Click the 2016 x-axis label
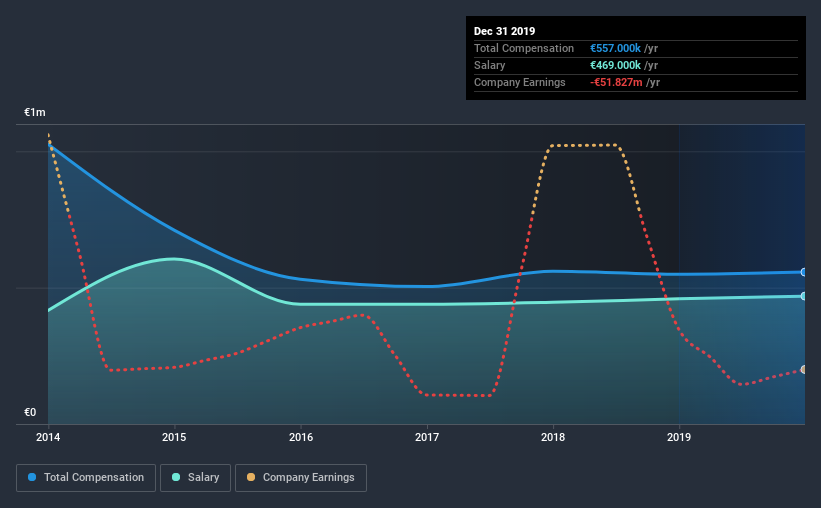The height and width of the screenshot is (508, 821). 301,437
